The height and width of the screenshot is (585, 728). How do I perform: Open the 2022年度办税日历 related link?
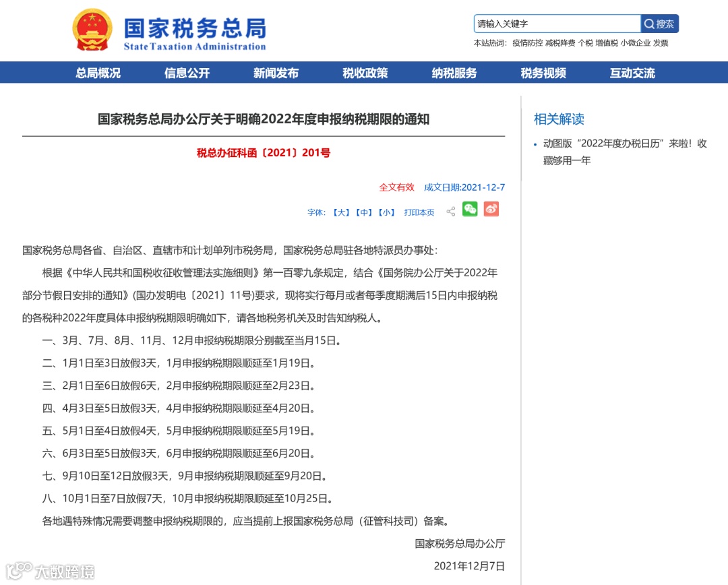(x=625, y=152)
